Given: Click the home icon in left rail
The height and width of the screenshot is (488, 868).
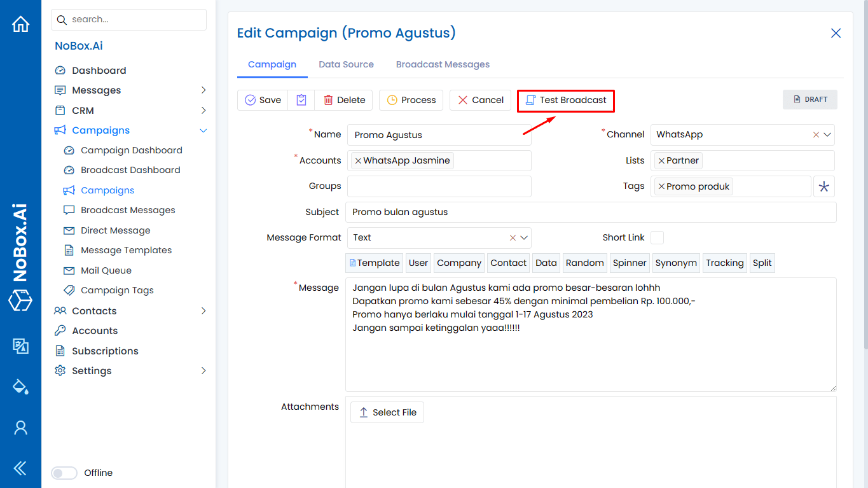Looking at the screenshot, I should (20, 24).
